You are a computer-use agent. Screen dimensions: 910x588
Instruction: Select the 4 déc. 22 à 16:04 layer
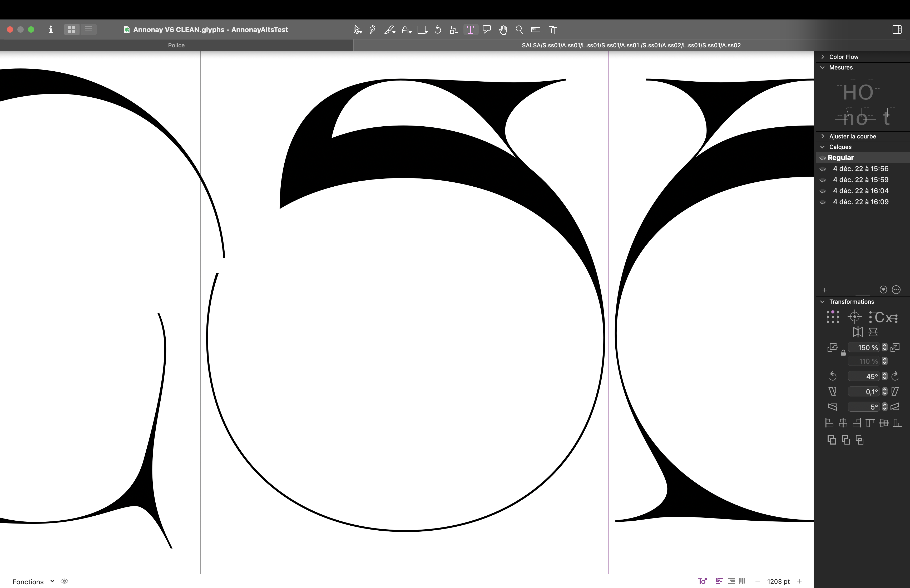[x=860, y=191]
